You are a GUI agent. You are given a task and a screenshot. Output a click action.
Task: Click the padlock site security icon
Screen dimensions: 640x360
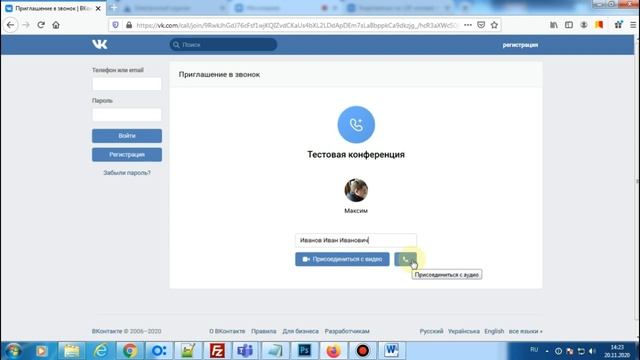[129, 25]
